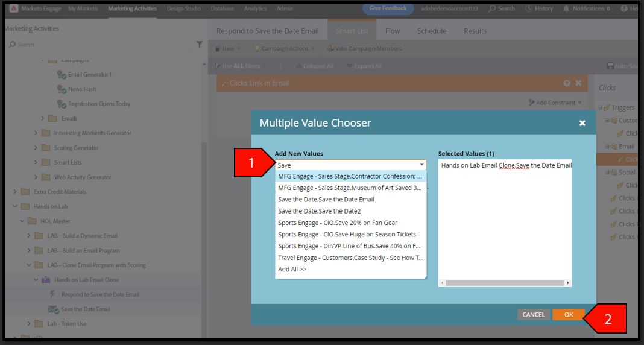The width and height of the screenshot is (644, 345).
Task: Expand the Smart Lists folder
Action: (36, 162)
